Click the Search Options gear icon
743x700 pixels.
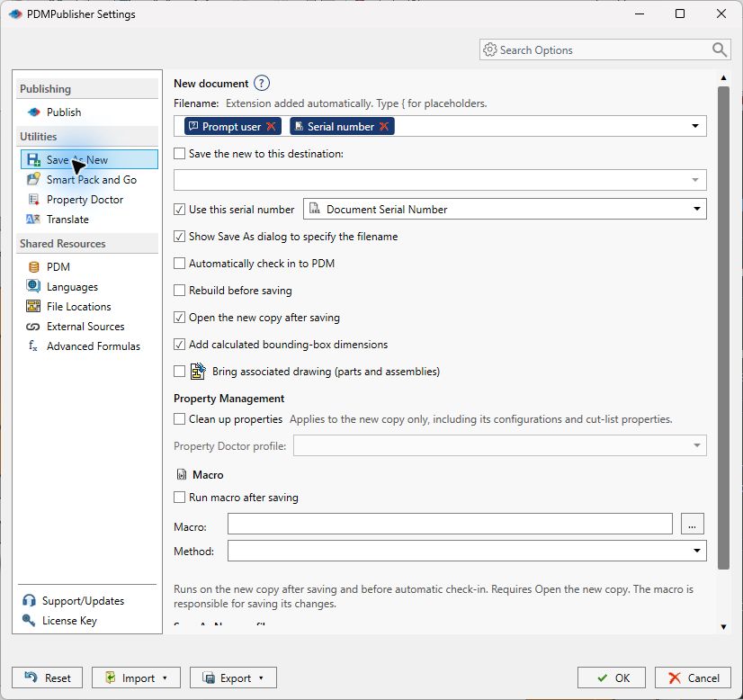[490, 49]
